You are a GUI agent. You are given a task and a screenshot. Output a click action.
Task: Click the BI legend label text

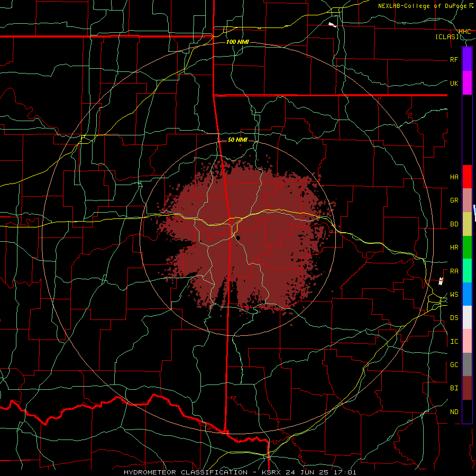pos(454,388)
